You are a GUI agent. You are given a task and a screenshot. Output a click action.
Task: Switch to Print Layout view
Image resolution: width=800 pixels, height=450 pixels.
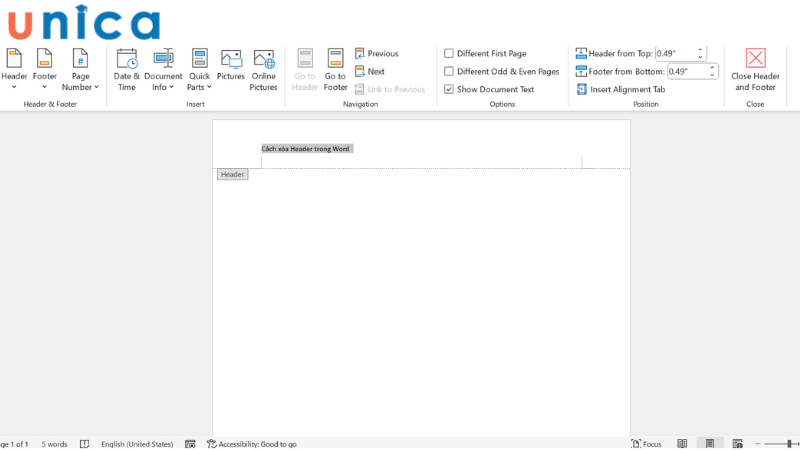pyautogui.click(x=710, y=444)
